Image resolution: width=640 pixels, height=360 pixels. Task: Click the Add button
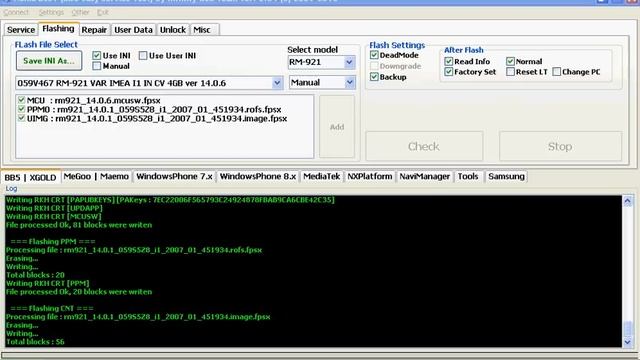[337, 127]
